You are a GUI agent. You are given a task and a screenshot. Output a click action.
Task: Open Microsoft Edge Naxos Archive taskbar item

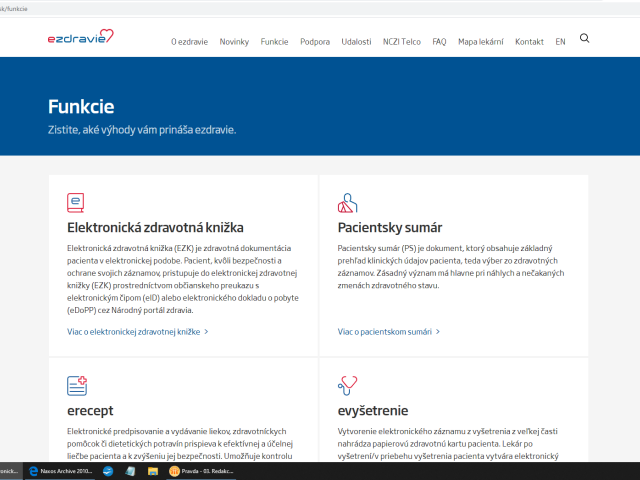pos(60,471)
